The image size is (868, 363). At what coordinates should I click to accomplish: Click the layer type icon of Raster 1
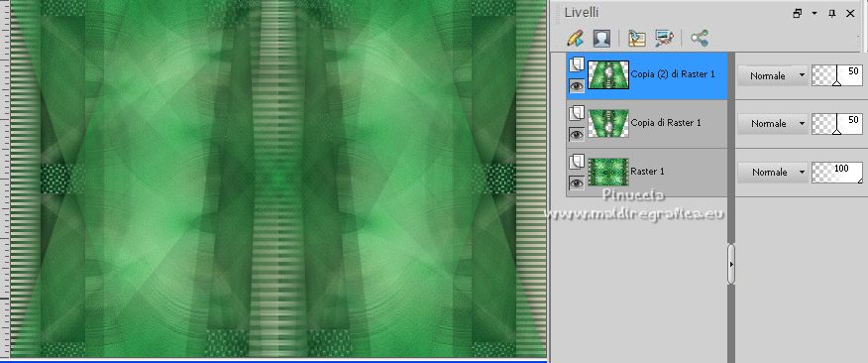pos(577,162)
